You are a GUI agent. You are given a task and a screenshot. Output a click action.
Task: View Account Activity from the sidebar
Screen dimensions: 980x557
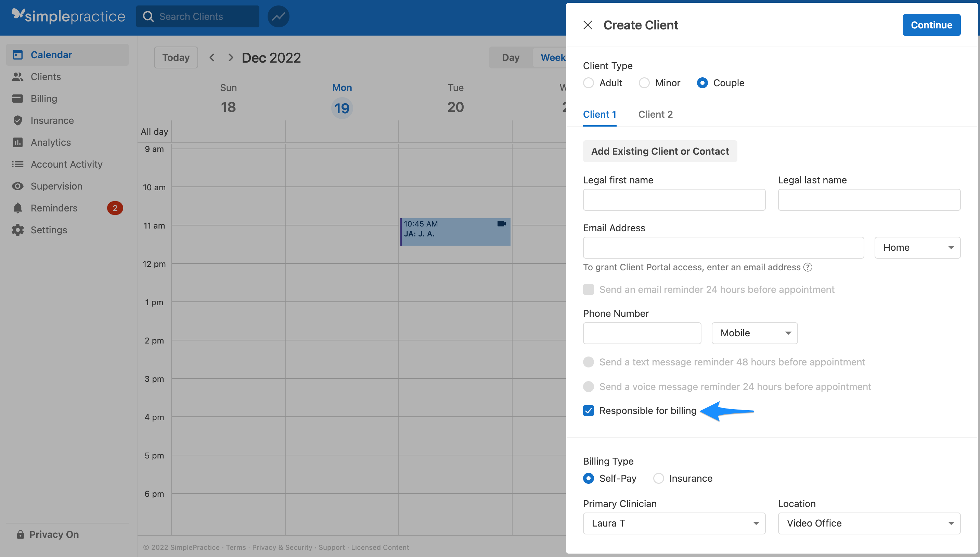tap(66, 164)
